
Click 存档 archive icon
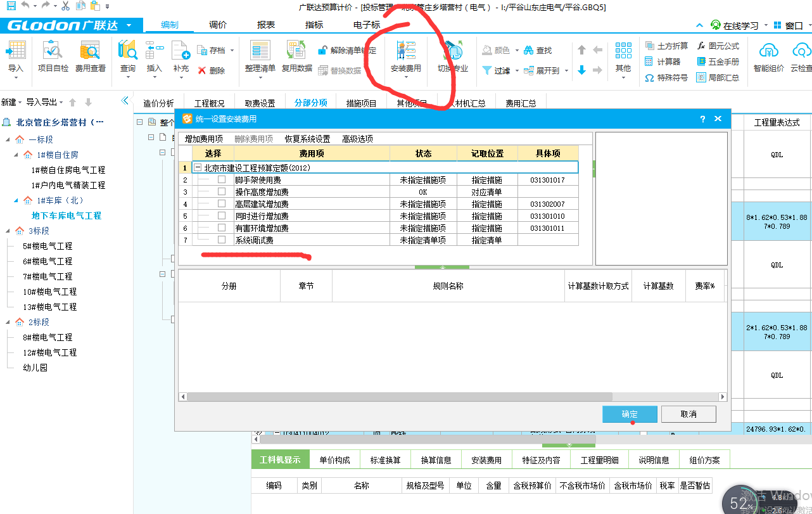[x=202, y=50]
